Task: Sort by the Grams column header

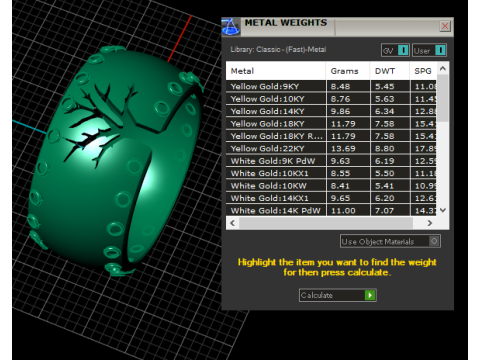Action: [x=348, y=71]
